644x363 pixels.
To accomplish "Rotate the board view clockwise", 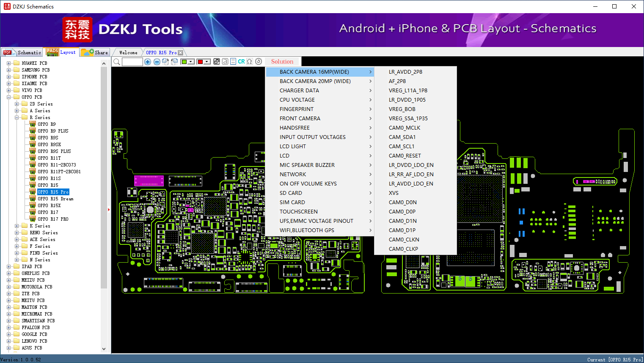I will click(165, 62).
